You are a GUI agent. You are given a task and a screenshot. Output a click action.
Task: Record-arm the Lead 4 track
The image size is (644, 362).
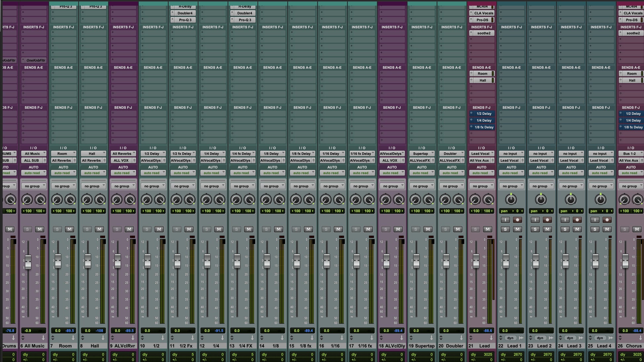[x=607, y=220]
